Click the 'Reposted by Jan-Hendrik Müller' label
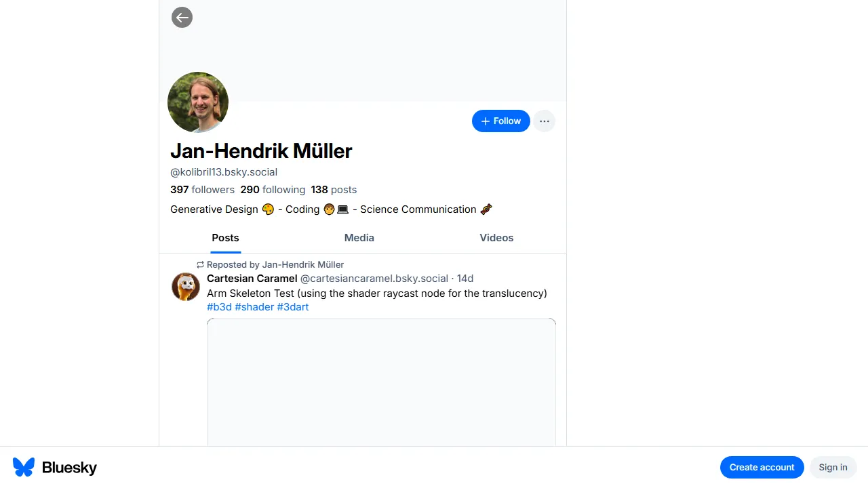 click(275, 264)
